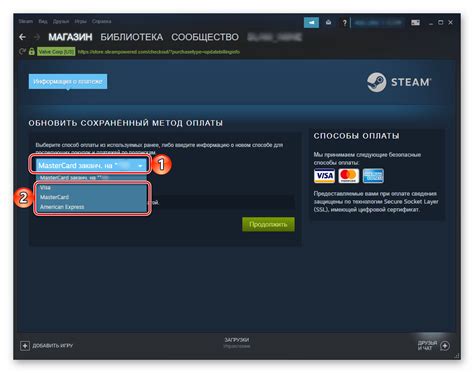Click the American Express card logo
Image resolution: width=474 pixels, height=373 pixels.
pyautogui.click(x=373, y=176)
